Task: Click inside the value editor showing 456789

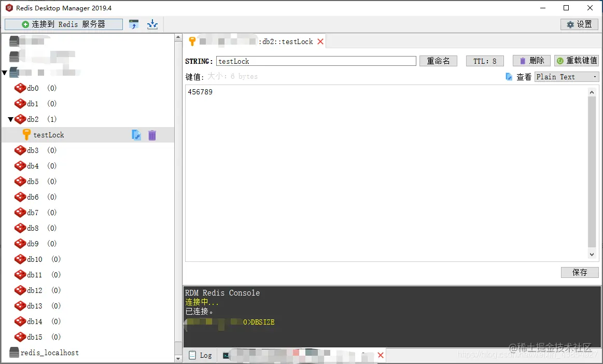Action: click(x=386, y=173)
